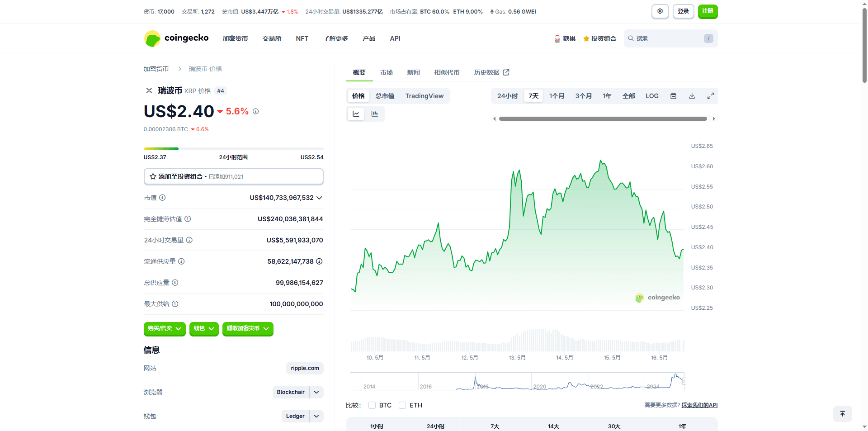Show info about Market Cap (市值)
The width and height of the screenshot is (868, 431).
click(162, 198)
